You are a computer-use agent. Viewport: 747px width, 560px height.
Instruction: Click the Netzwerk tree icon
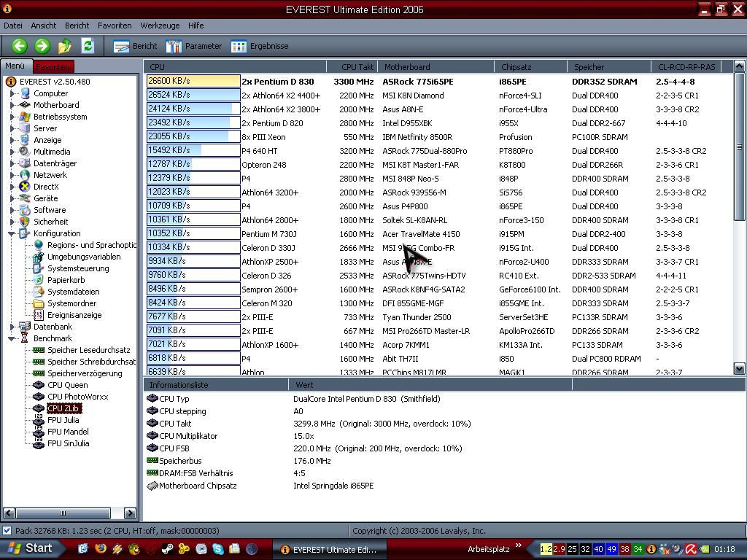(25, 175)
